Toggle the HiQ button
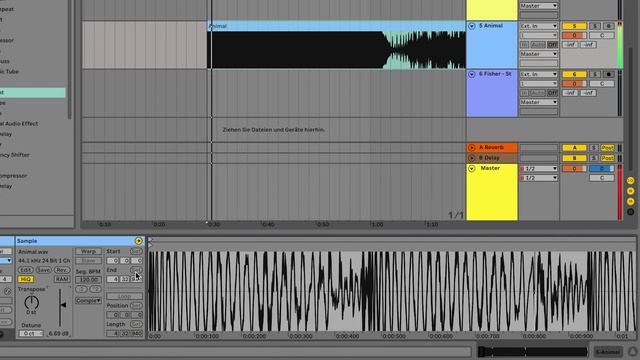Image resolution: width=640 pixels, height=360 pixels. (x=25, y=280)
